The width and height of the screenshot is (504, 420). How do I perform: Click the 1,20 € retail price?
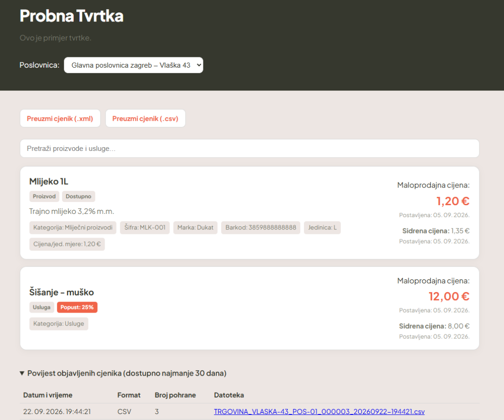click(452, 201)
